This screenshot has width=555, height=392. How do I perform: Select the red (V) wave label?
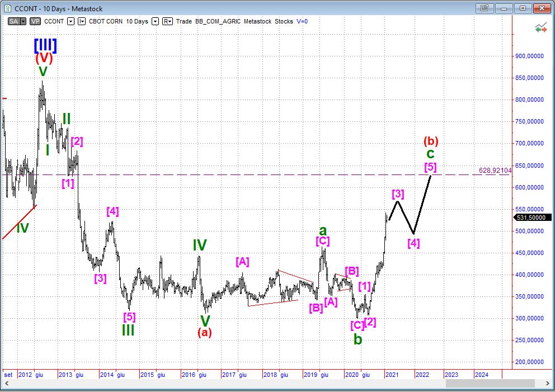(x=44, y=58)
